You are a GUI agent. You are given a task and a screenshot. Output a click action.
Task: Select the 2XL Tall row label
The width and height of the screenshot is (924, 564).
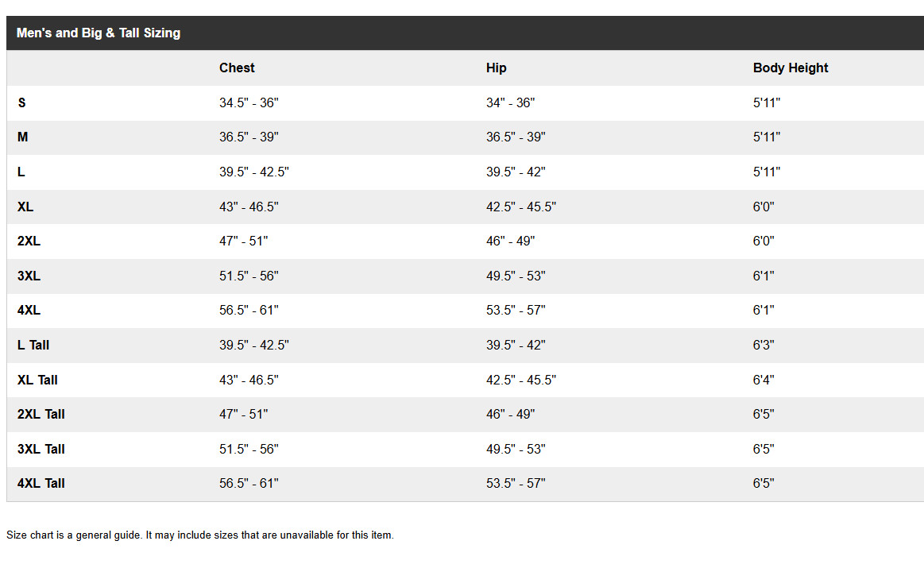(x=41, y=415)
